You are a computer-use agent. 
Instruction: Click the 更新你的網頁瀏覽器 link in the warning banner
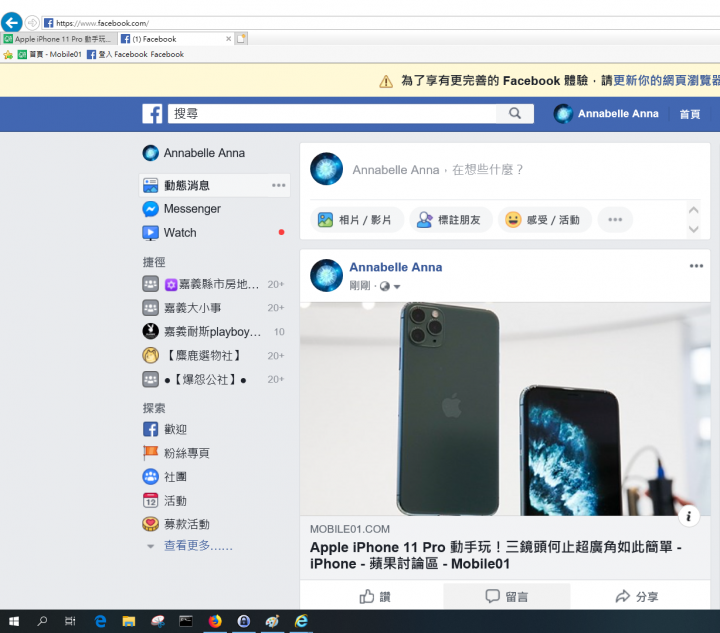(667, 81)
